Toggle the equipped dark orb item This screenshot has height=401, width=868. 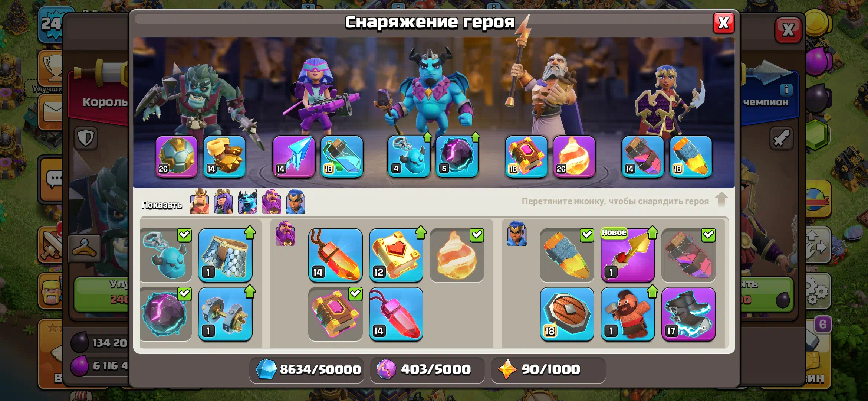(x=166, y=314)
